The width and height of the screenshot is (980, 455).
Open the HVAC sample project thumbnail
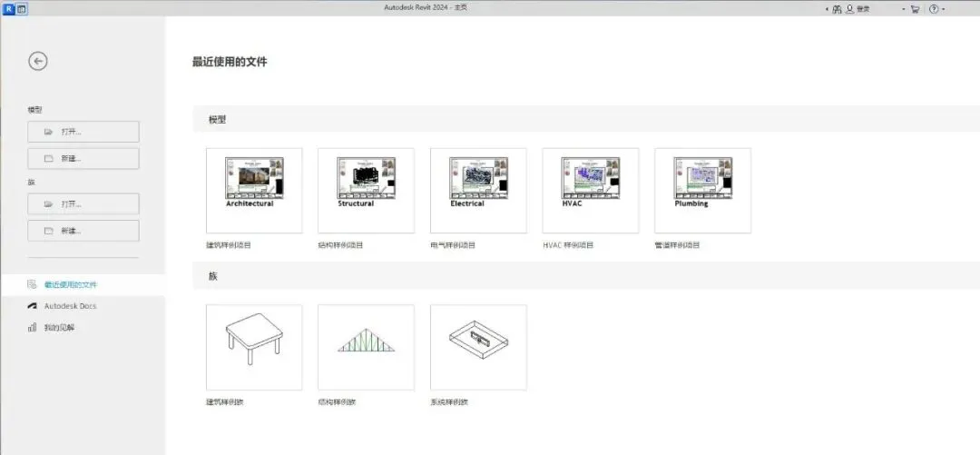(590, 191)
